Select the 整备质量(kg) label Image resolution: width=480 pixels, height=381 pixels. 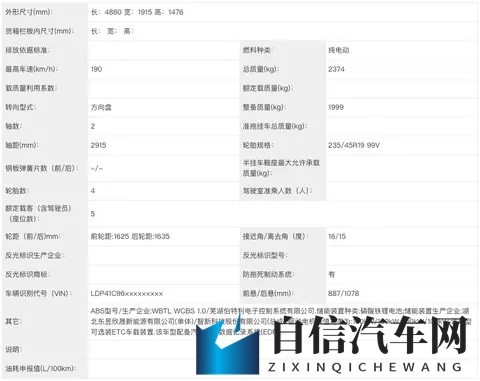tap(265, 107)
